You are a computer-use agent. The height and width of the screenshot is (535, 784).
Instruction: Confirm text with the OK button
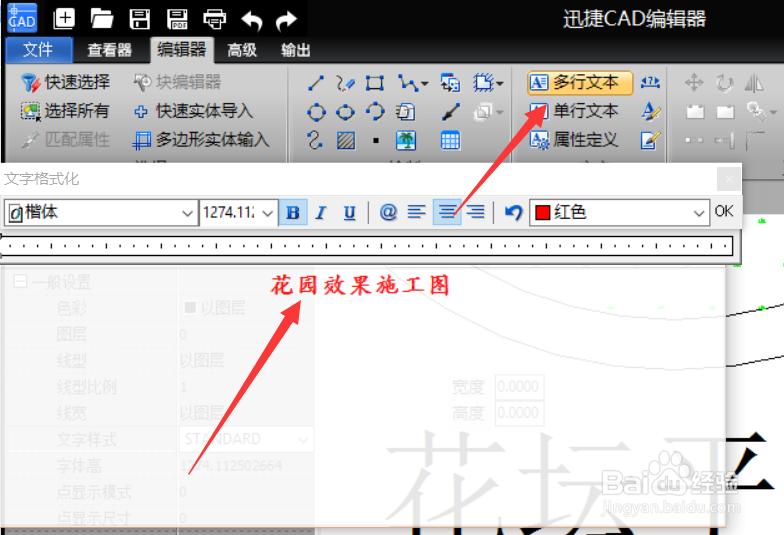724,212
